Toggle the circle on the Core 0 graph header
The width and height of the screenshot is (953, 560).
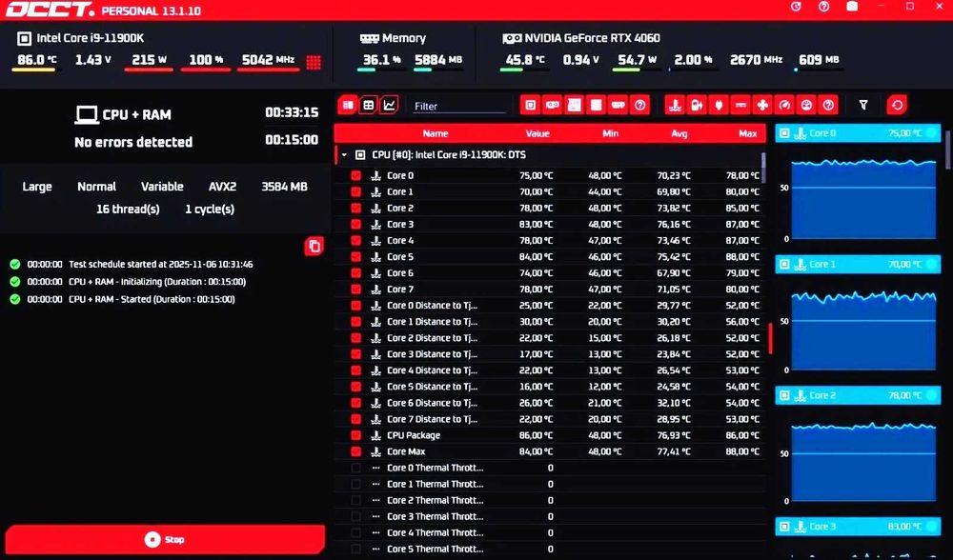pos(932,133)
